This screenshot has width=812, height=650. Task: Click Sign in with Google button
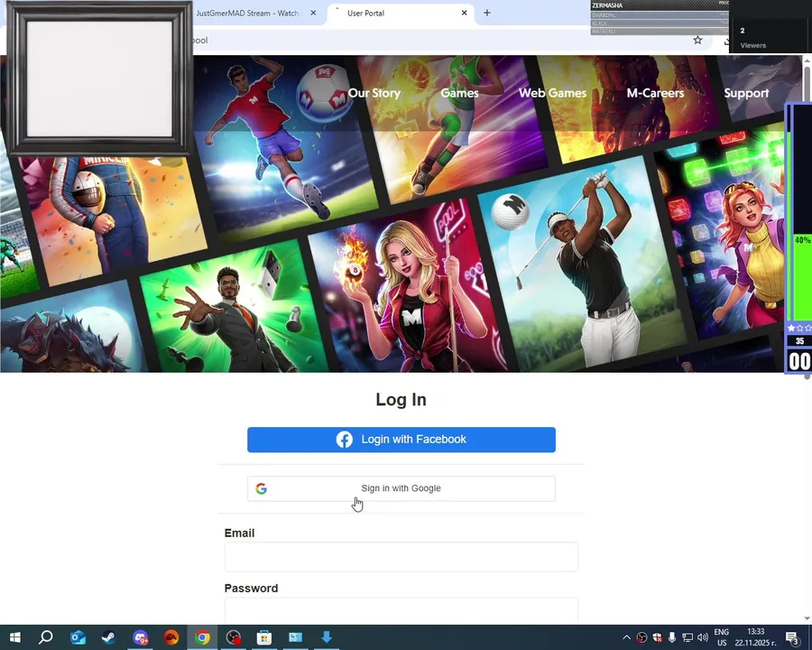pyautogui.click(x=401, y=488)
